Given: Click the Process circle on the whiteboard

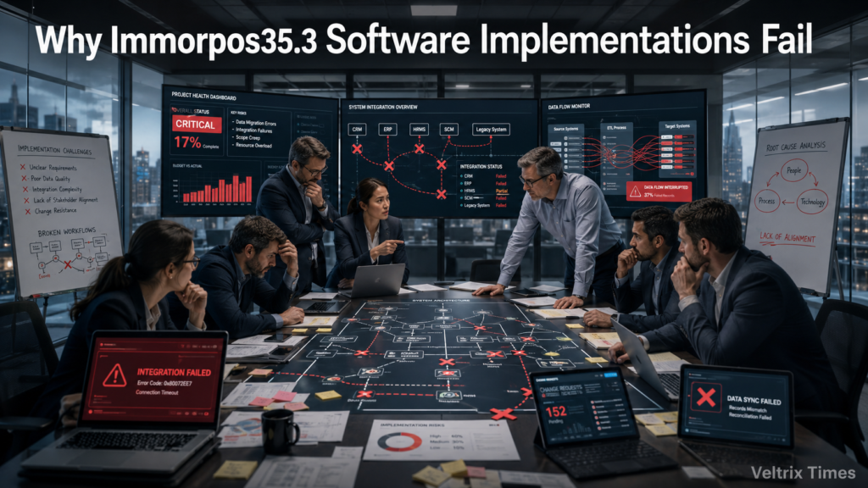Looking at the screenshot, I should (766, 201).
